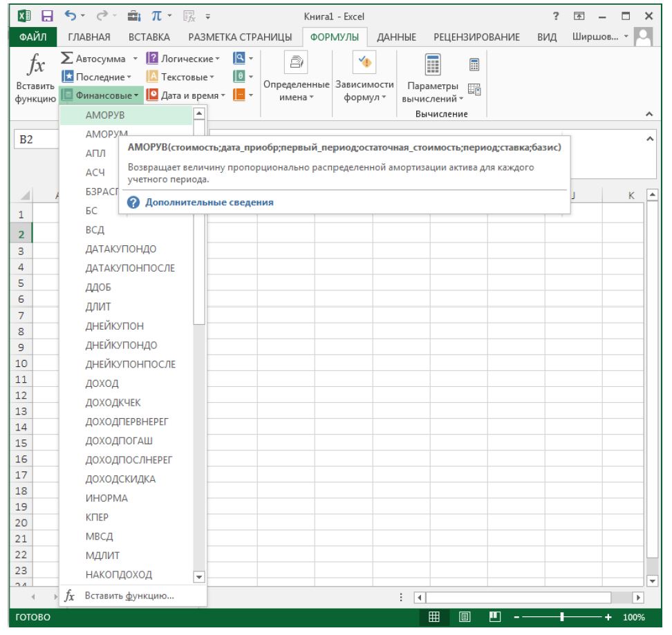Open the Дата и время dropdown
This screenshot has height=635, width=672.
tap(183, 94)
